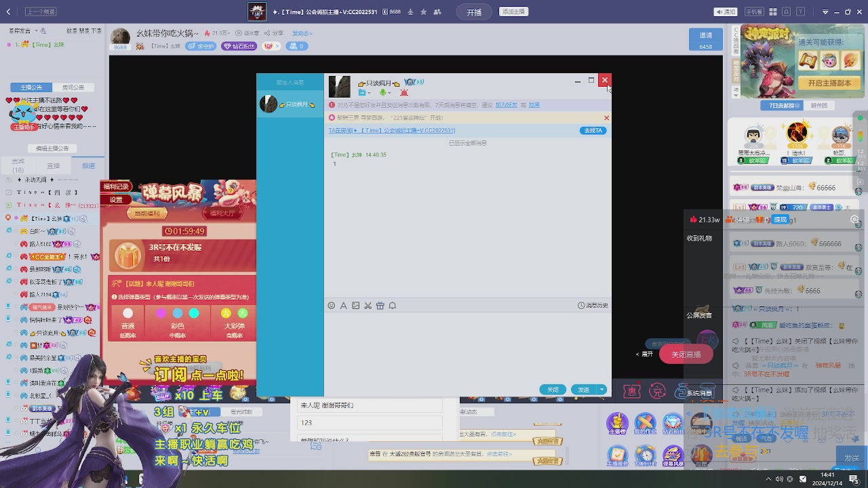The height and width of the screenshot is (488, 868).
Task: Click 加为好友 add friend link
Action: pos(506,105)
